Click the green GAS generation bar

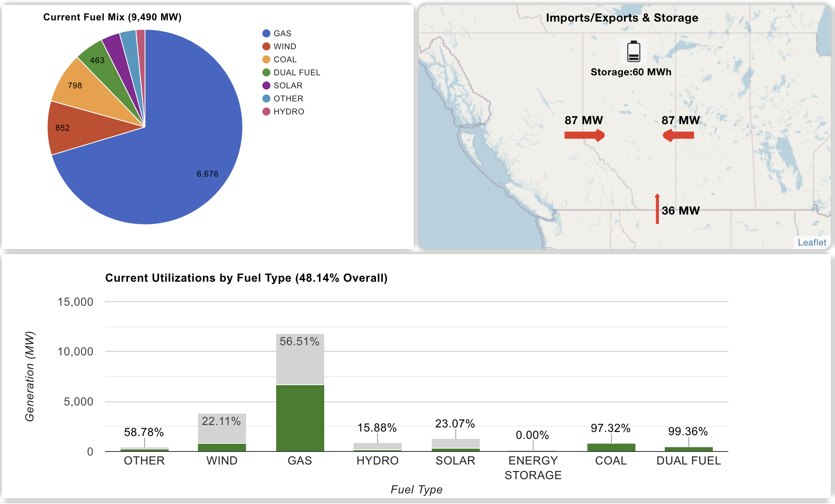(x=300, y=417)
